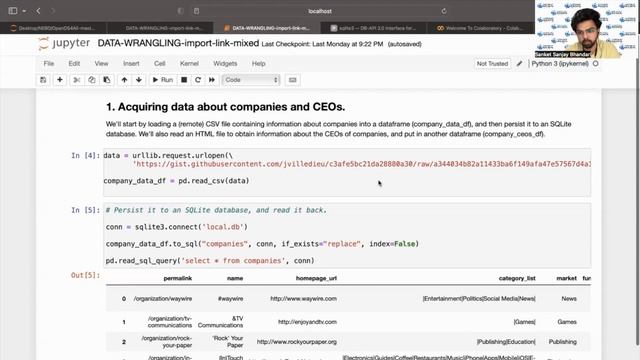Viewport: 640px width, 360px height.
Task: Click the reader page icon in toolbar
Action: [196, 11]
